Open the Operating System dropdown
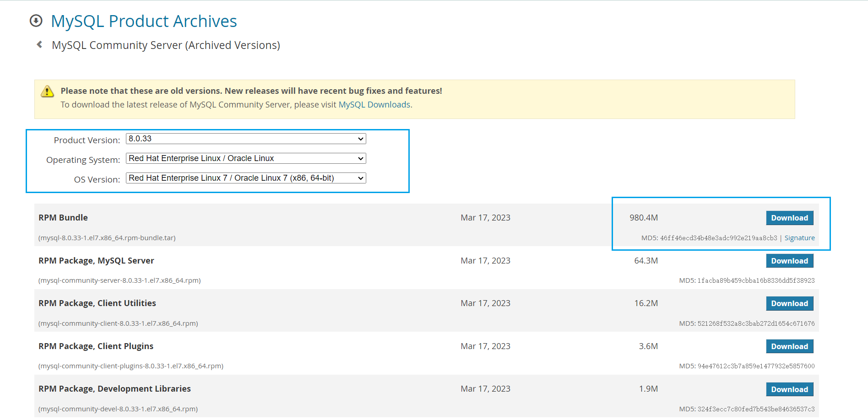This screenshot has width=868, height=420. (246, 158)
